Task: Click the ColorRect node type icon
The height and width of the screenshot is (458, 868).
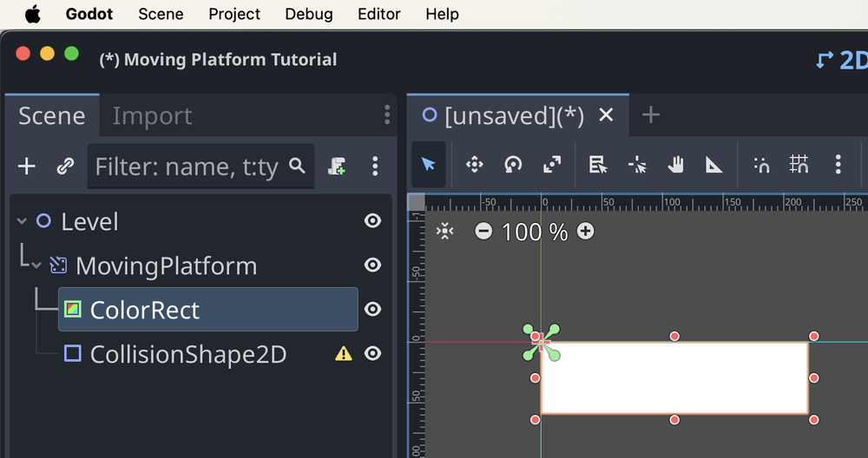Action: pyautogui.click(x=73, y=309)
